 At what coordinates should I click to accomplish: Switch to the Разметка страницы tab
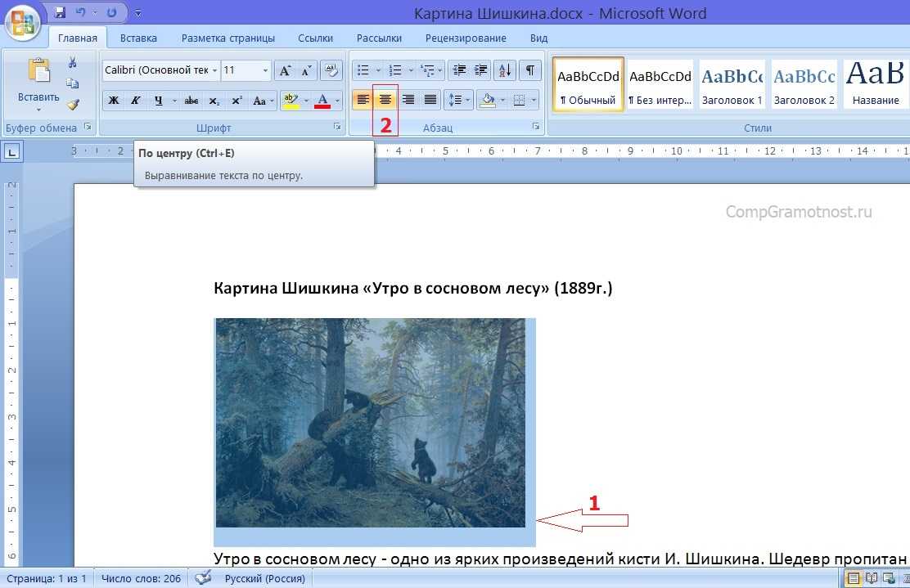(227, 38)
